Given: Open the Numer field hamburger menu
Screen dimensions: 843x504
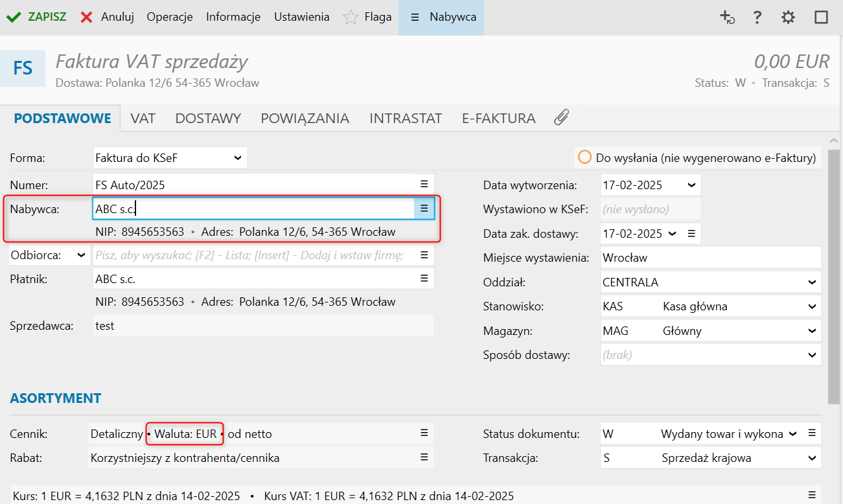Looking at the screenshot, I should point(424,185).
